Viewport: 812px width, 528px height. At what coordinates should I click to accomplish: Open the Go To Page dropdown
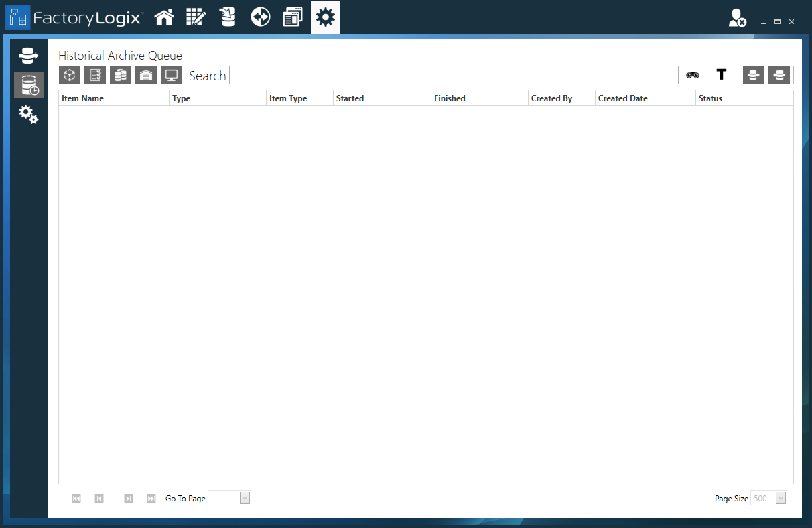point(245,498)
